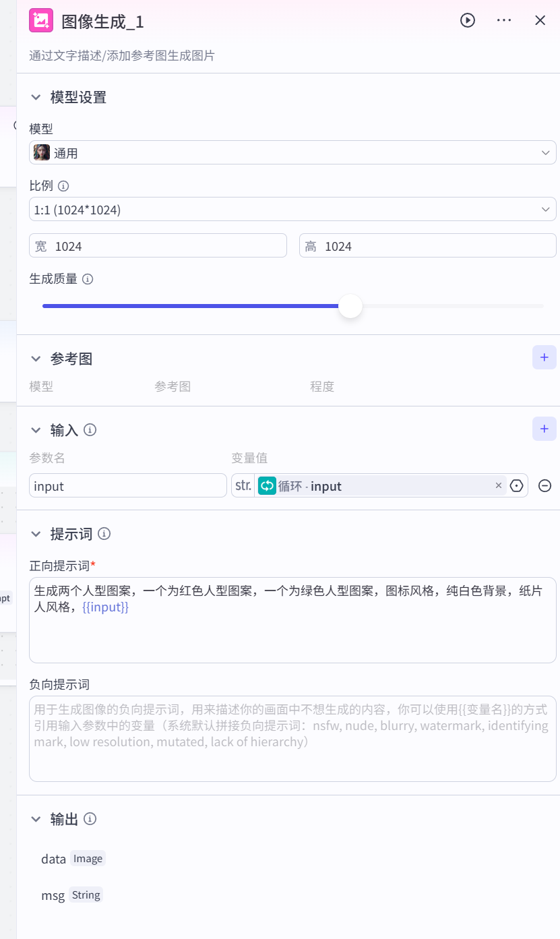Click the pink 图像生成 node icon
This screenshot has width=560, height=939.
40,20
